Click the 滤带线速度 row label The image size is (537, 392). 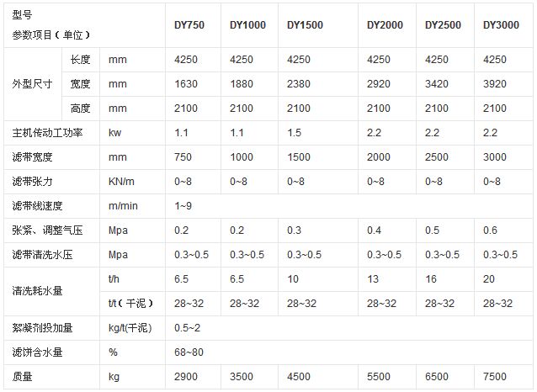coord(38,206)
